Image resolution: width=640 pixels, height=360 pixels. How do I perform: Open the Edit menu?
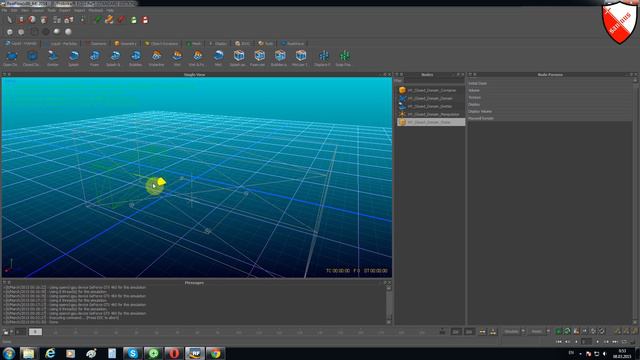(x=14, y=10)
